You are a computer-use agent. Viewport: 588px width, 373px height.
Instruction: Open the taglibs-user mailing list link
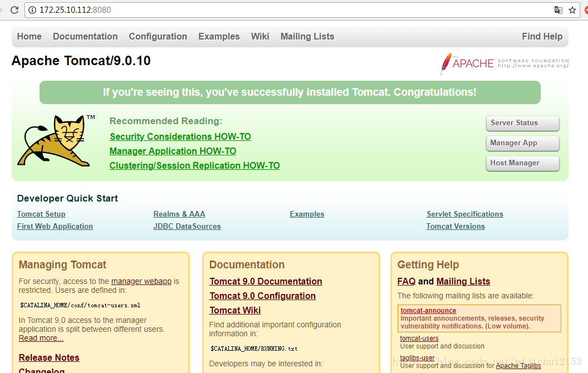click(x=417, y=358)
